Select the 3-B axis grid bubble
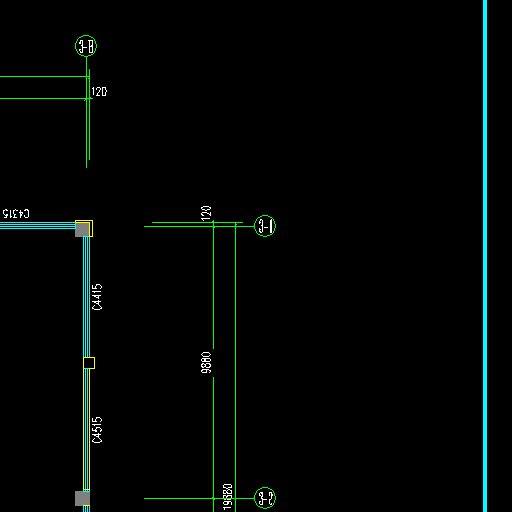 tap(86, 46)
